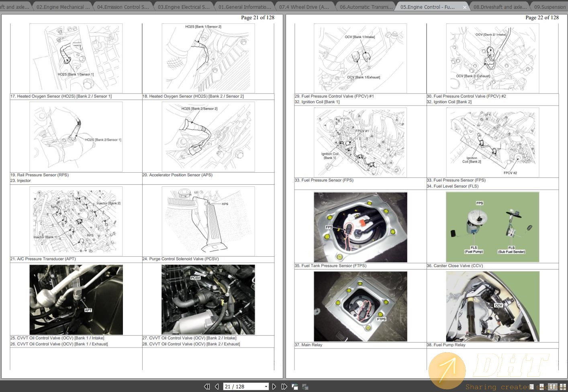568x392 pixels.
Task: Switch to continuous page view
Action: pyautogui.click(x=541, y=387)
